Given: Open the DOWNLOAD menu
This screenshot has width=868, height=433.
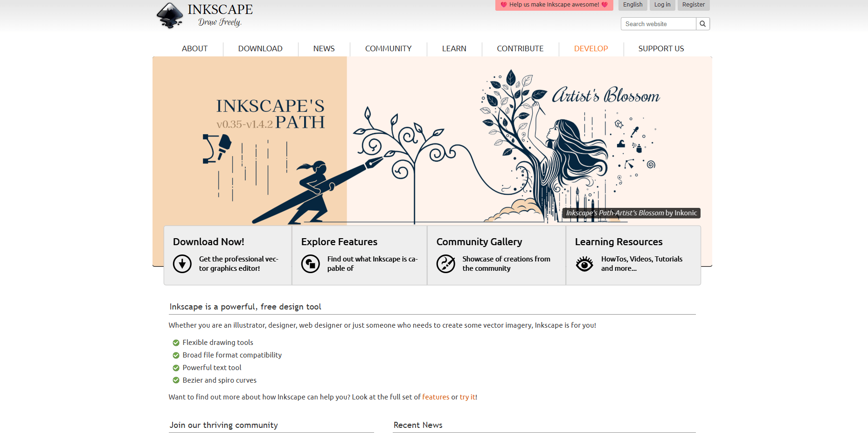Looking at the screenshot, I should (260, 48).
